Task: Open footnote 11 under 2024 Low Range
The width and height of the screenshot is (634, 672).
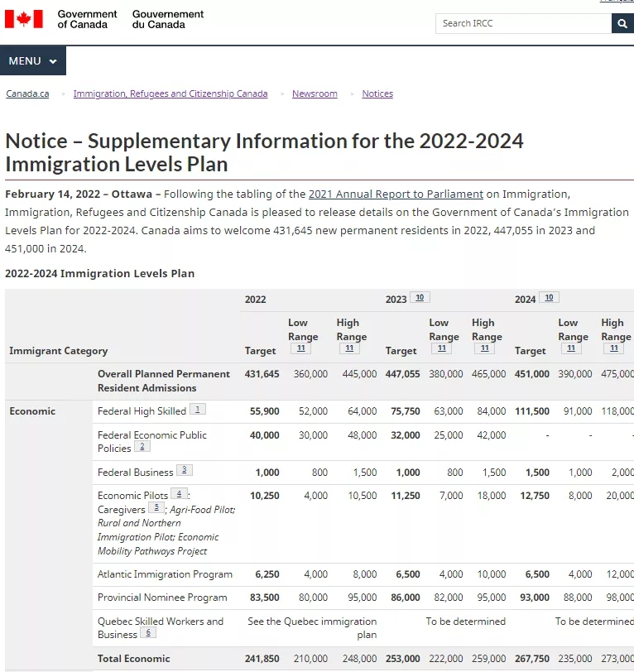Action: click(x=570, y=349)
